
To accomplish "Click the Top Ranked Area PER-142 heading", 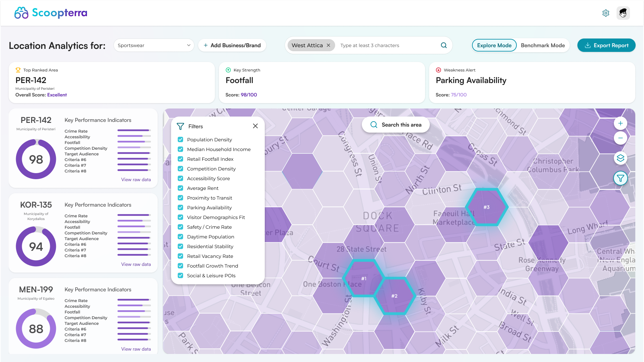I will point(31,80).
